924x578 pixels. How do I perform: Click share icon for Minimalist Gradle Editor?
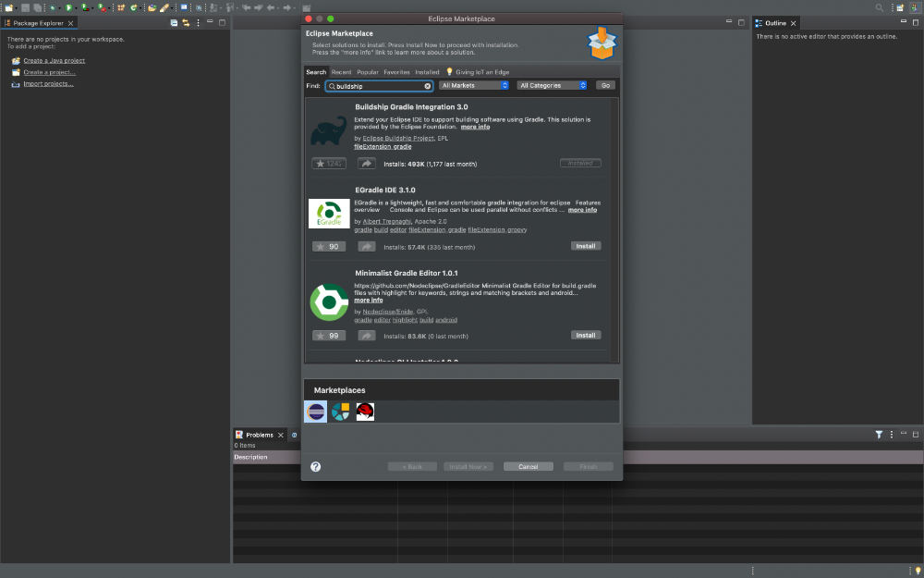367,336
